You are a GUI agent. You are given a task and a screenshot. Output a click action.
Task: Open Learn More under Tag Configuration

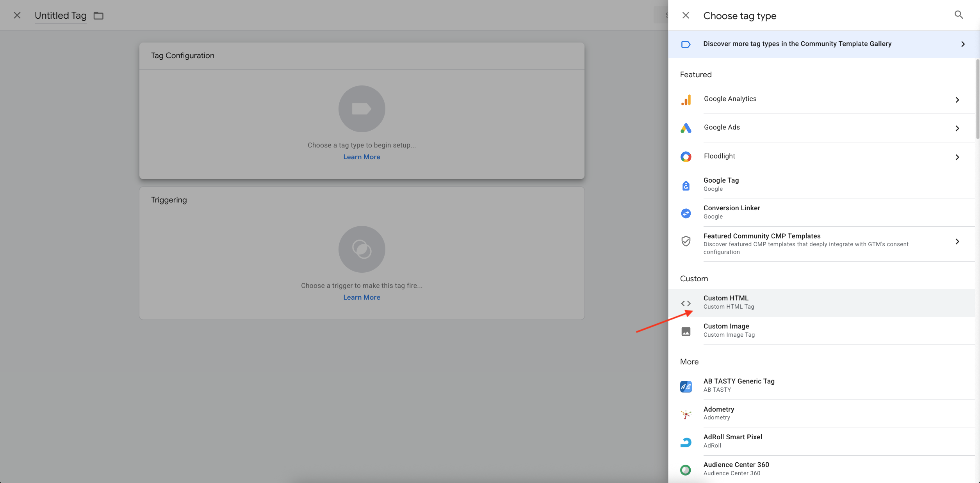(362, 157)
